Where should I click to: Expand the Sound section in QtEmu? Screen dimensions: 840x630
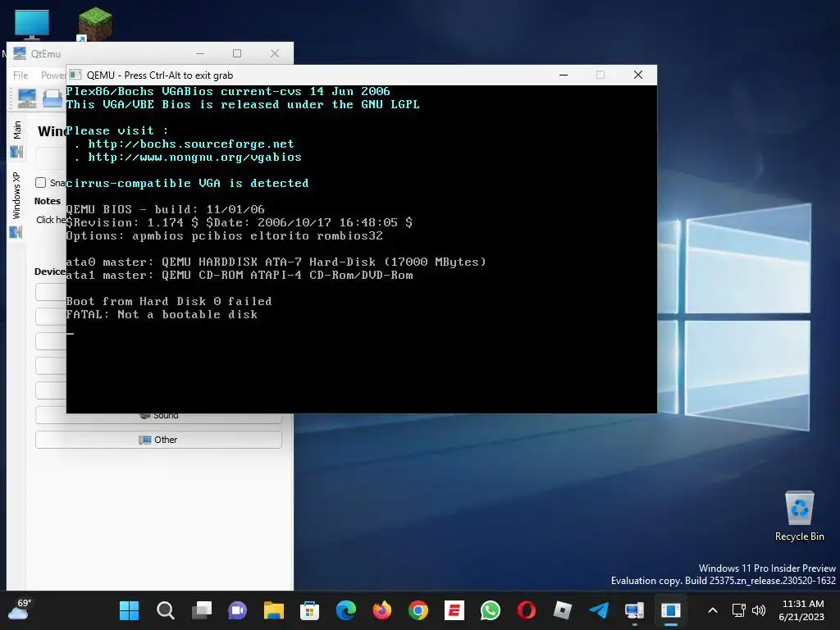pyautogui.click(x=158, y=415)
